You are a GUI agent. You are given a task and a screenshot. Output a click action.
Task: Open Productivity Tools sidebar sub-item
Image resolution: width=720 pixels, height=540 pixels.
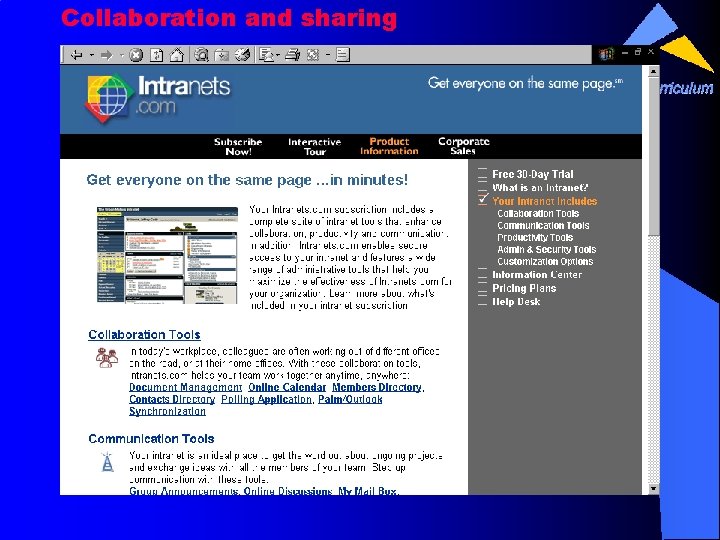tap(535, 237)
